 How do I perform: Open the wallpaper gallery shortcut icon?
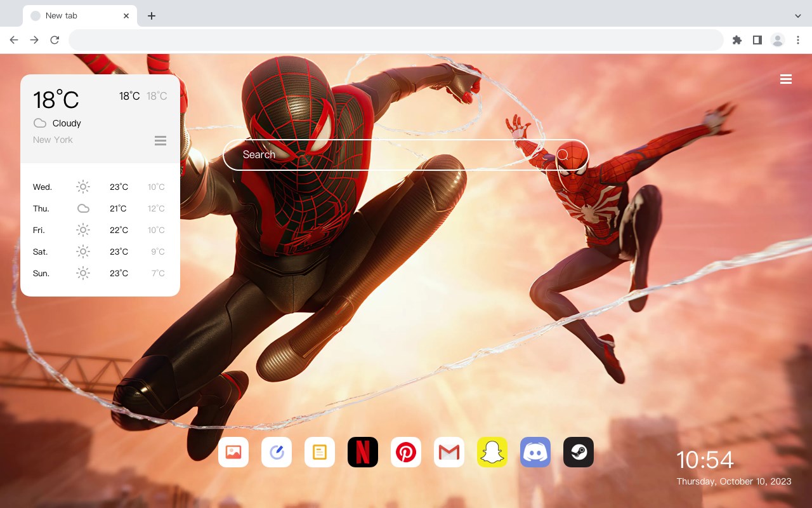click(x=233, y=452)
